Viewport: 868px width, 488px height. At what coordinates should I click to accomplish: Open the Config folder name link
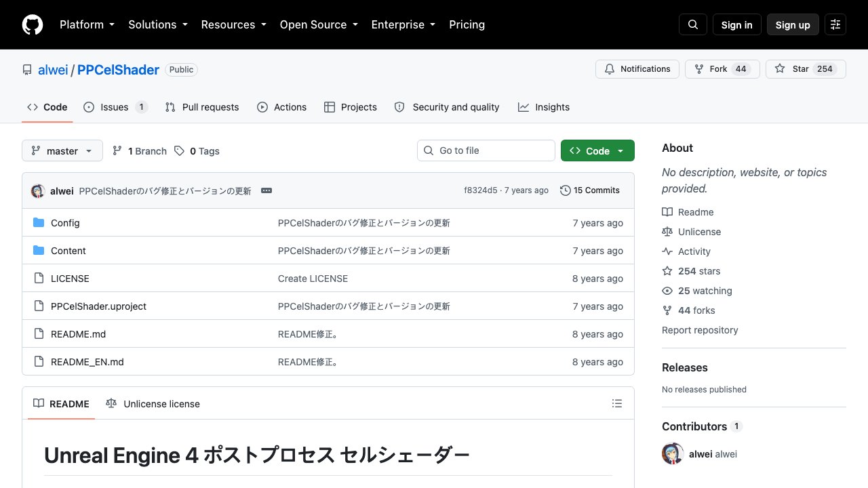pos(65,223)
